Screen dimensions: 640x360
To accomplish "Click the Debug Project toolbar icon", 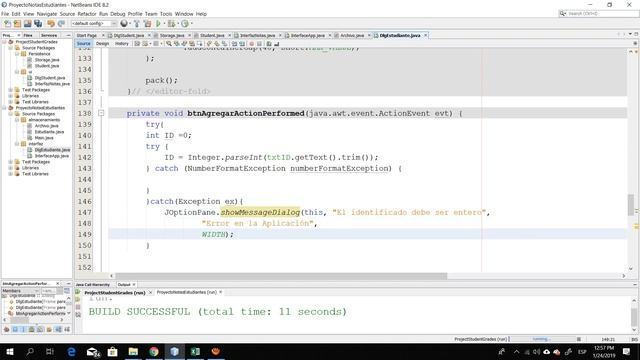I will tap(171, 24).
